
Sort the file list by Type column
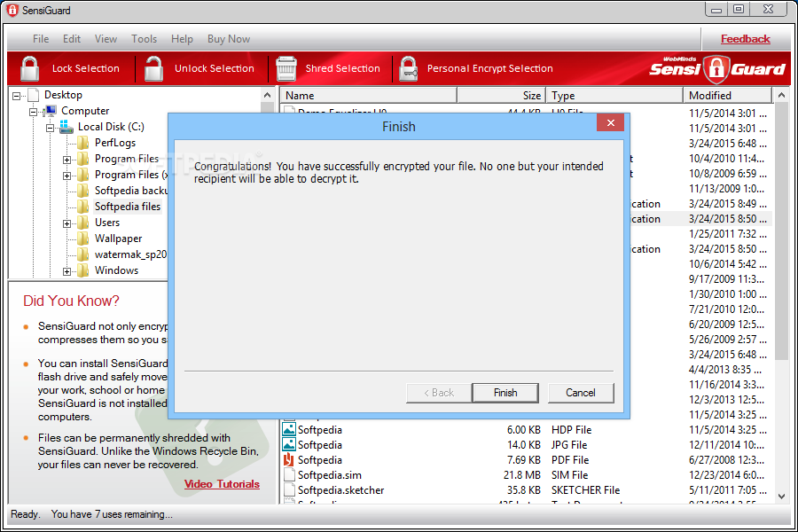[x=614, y=95]
